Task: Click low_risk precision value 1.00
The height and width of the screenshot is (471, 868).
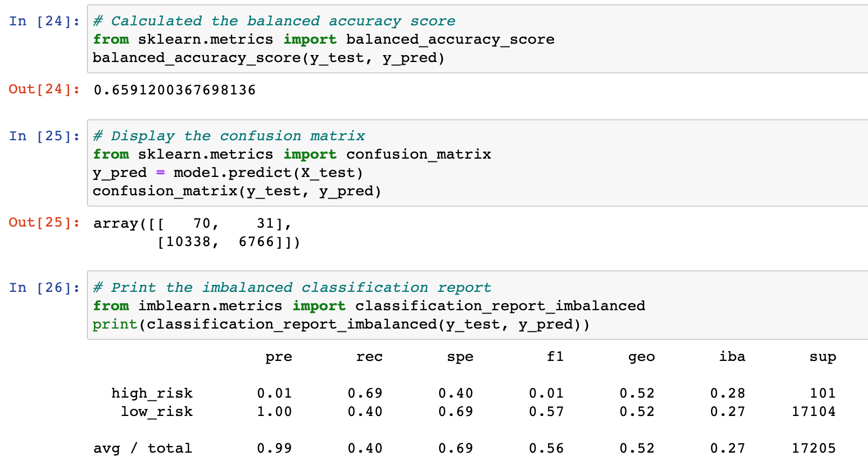Action: coord(275,412)
